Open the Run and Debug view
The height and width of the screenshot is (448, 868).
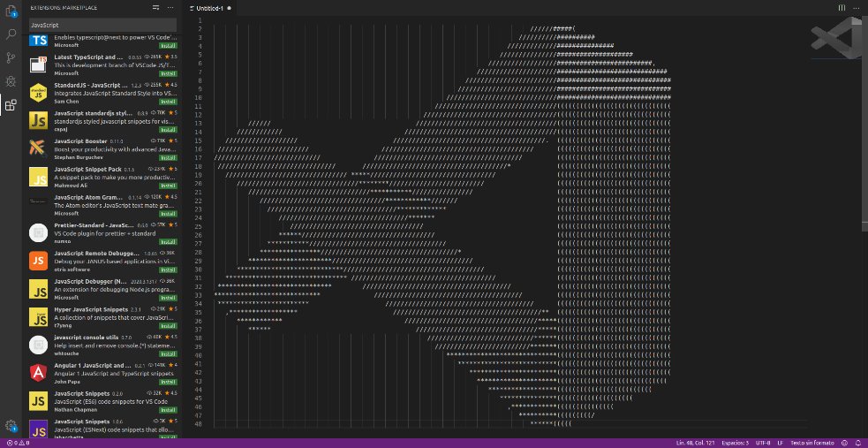[x=11, y=80]
